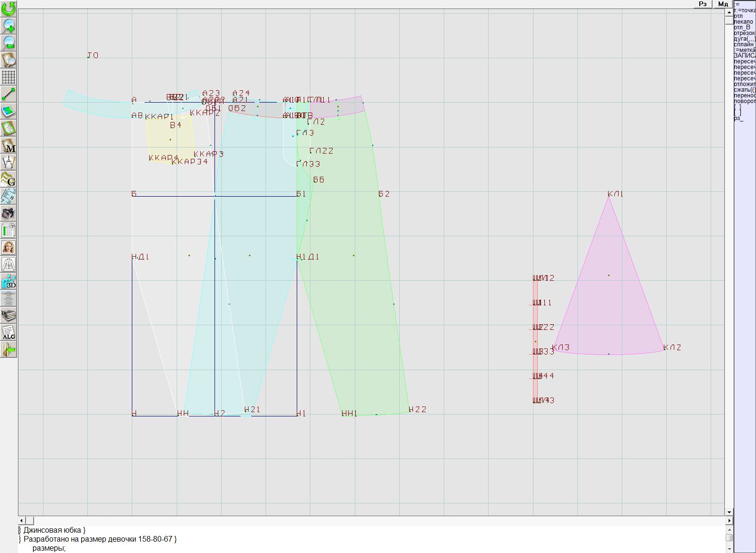Open the woman portrait icon

tap(9, 247)
